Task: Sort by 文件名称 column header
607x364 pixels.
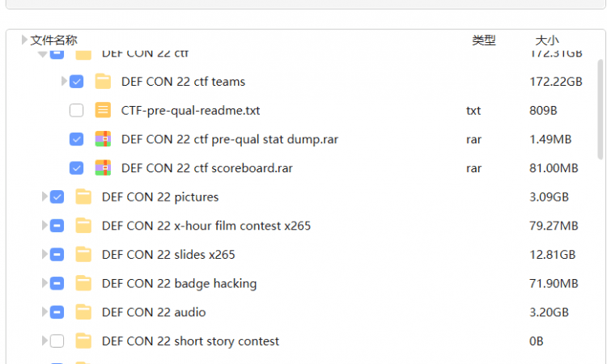Action: click(x=53, y=40)
